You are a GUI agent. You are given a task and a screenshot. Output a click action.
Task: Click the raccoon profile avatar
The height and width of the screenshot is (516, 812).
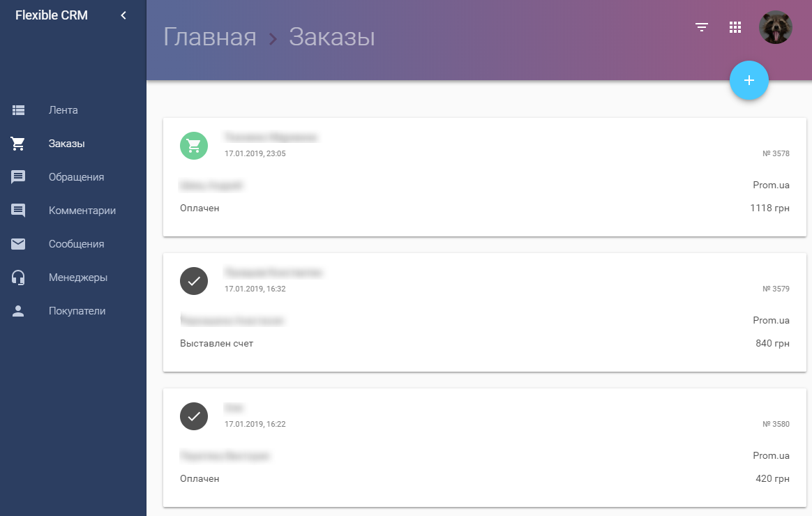[x=775, y=27]
